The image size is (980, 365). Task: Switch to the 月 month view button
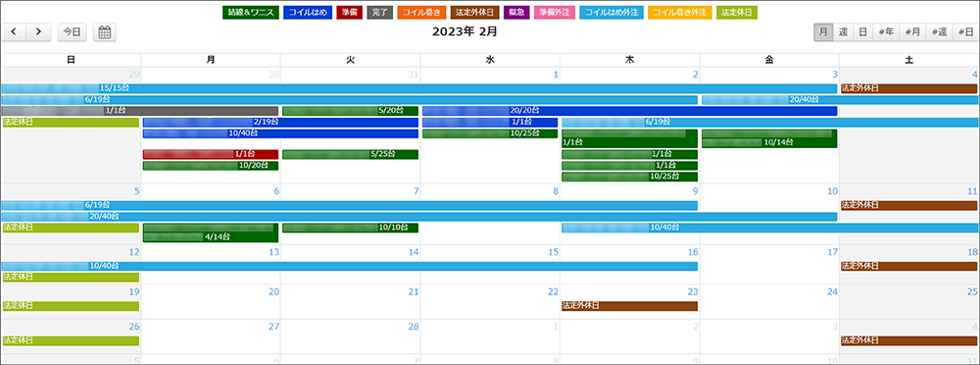(824, 32)
